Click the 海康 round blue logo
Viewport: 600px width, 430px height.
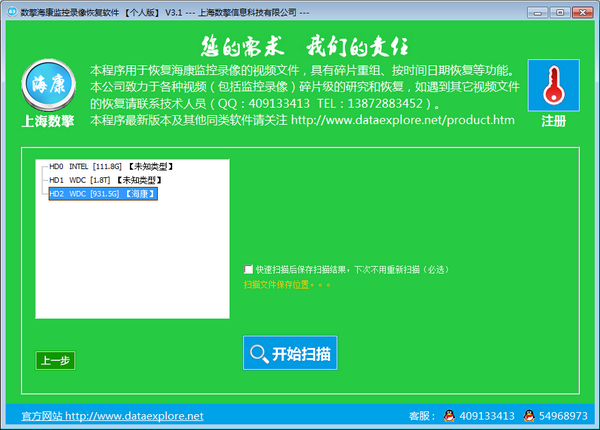[x=49, y=85]
